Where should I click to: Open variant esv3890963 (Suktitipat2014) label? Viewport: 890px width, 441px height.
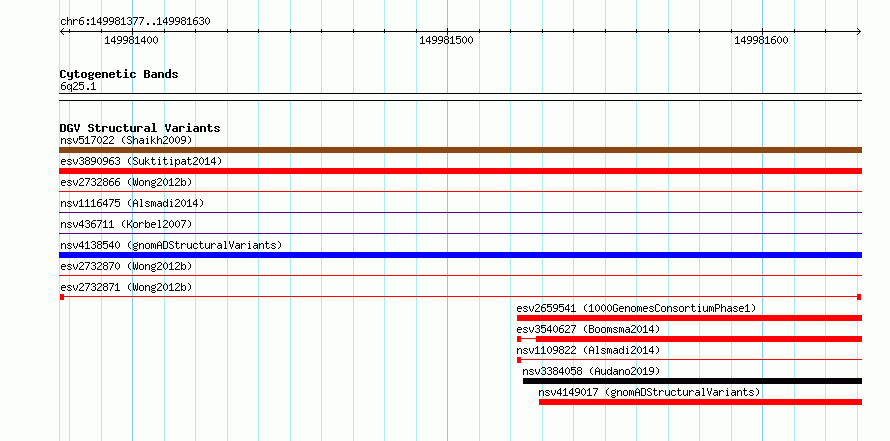tap(141, 161)
